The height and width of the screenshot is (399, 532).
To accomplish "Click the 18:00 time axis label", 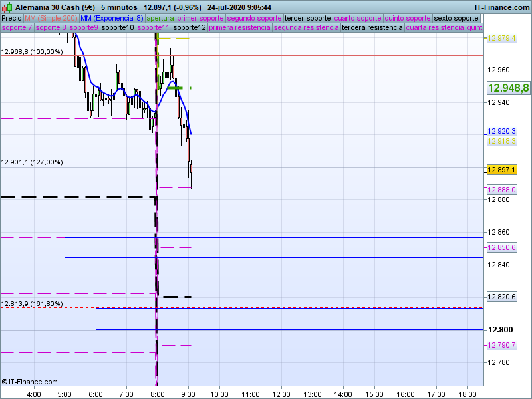I will (467, 394).
